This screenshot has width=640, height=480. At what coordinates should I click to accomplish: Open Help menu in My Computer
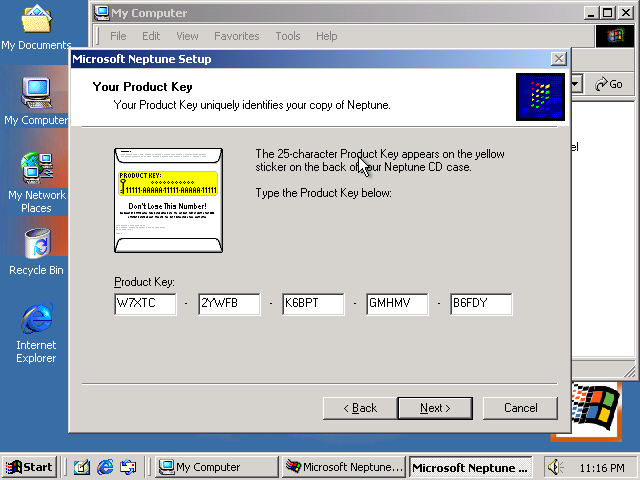(327, 36)
